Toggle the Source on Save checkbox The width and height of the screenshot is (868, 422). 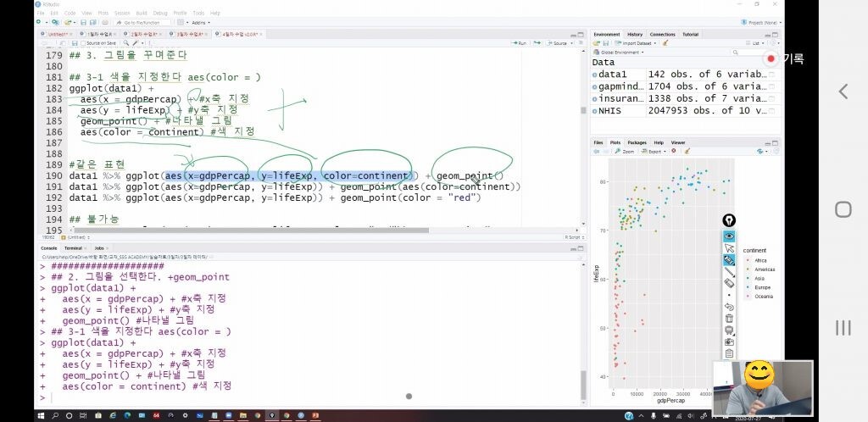(83, 42)
